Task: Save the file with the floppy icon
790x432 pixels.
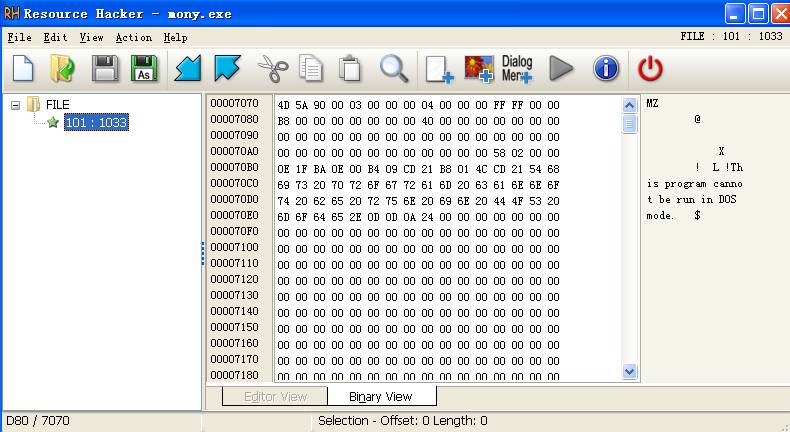Action: click(105, 69)
